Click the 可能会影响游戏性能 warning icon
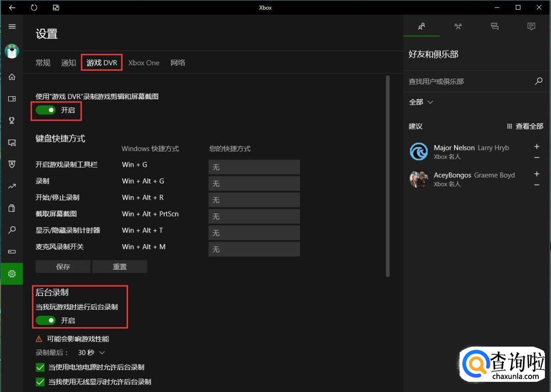 (x=39, y=339)
